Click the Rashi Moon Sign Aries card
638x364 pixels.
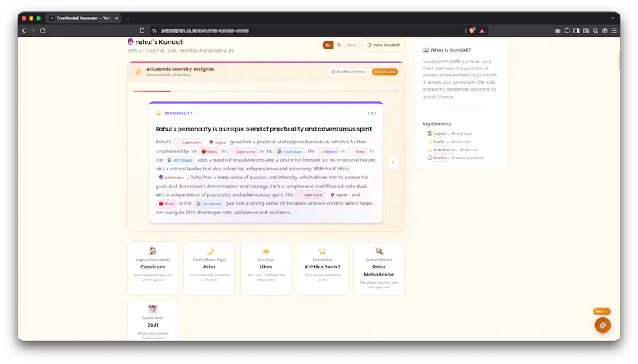pos(209,268)
